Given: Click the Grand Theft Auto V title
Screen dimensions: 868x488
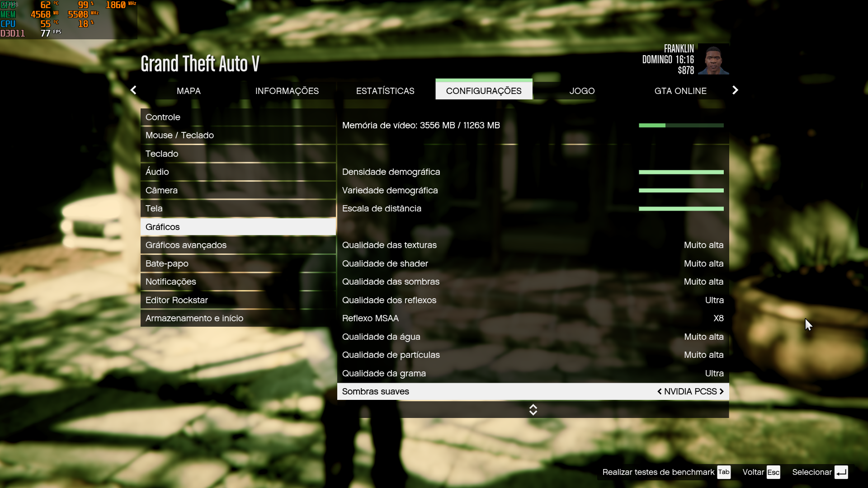Looking at the screenshot, I should pyautogui.click(x=200, y=64).
